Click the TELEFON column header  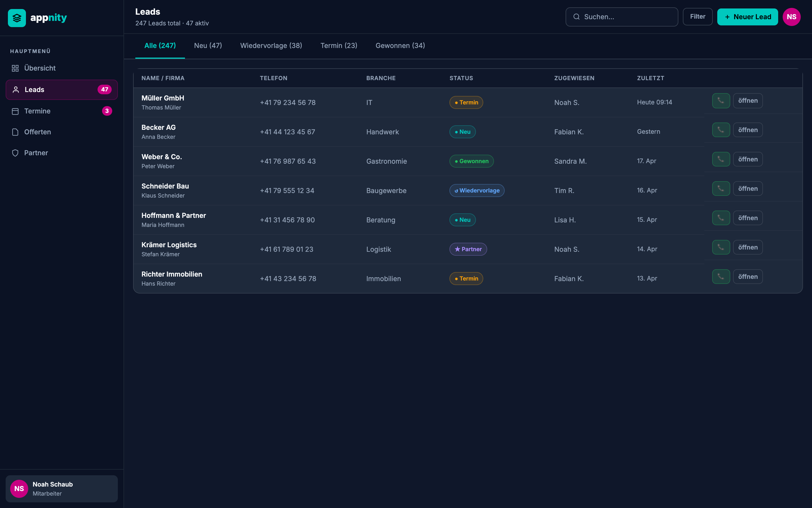[273, 78]
